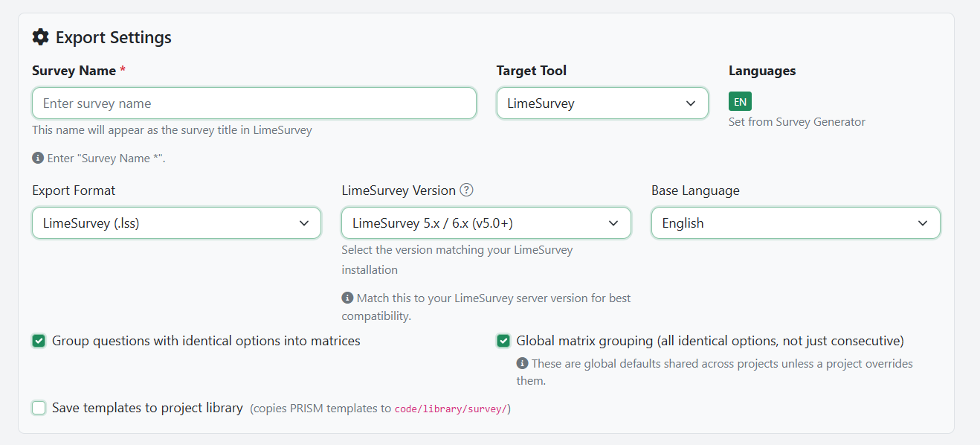Screen dimensions: 980x445
Task: Click the 'Export Format' label
Action: point(74,191)
